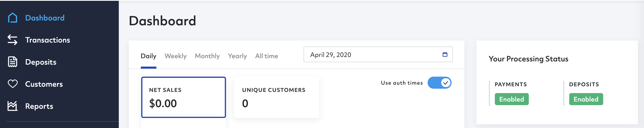Select the Unique Customers card
Screen dimensions: 644x128
point(276,97)
